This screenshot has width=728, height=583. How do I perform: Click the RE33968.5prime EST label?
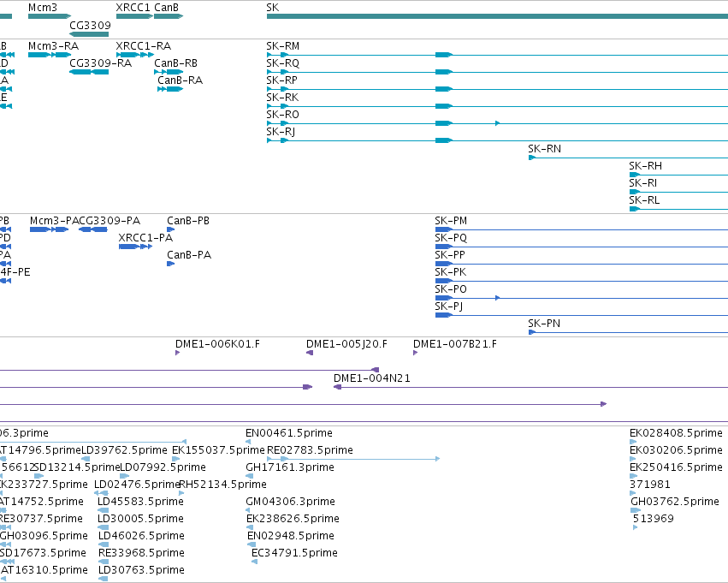[141, 553]
